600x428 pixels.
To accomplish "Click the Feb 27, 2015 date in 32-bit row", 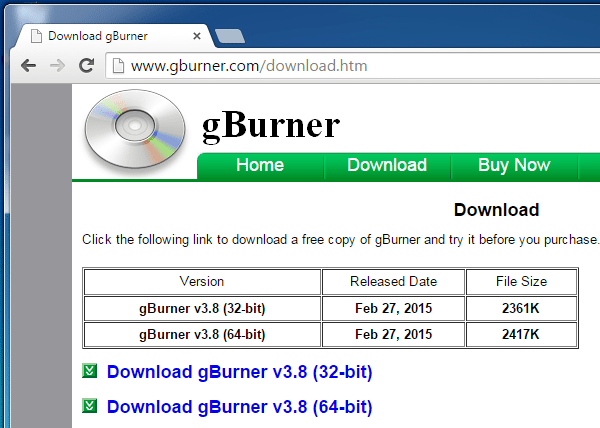I will [x=393, y=308].
